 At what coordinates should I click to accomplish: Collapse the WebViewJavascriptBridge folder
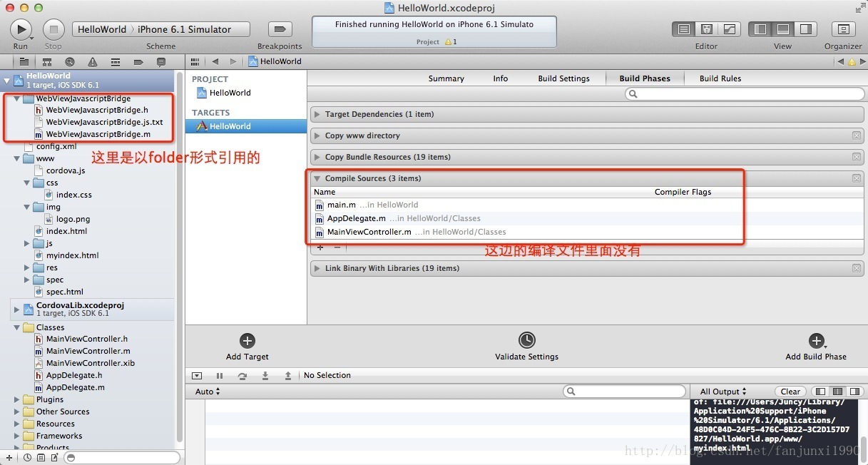(17, 98)
